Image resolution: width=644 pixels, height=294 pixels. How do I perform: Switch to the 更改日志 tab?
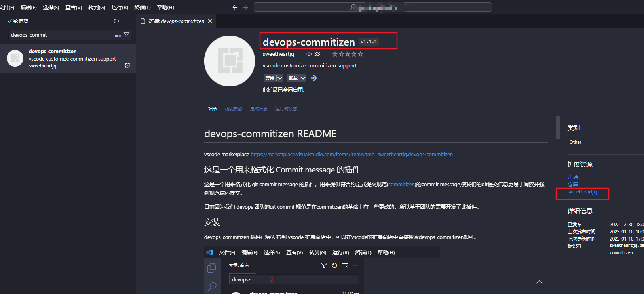[x=258, y=109]
